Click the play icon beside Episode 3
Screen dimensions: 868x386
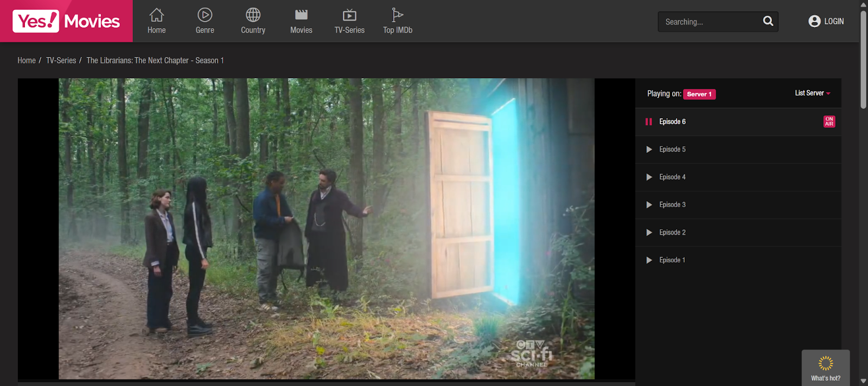point(649,205)
